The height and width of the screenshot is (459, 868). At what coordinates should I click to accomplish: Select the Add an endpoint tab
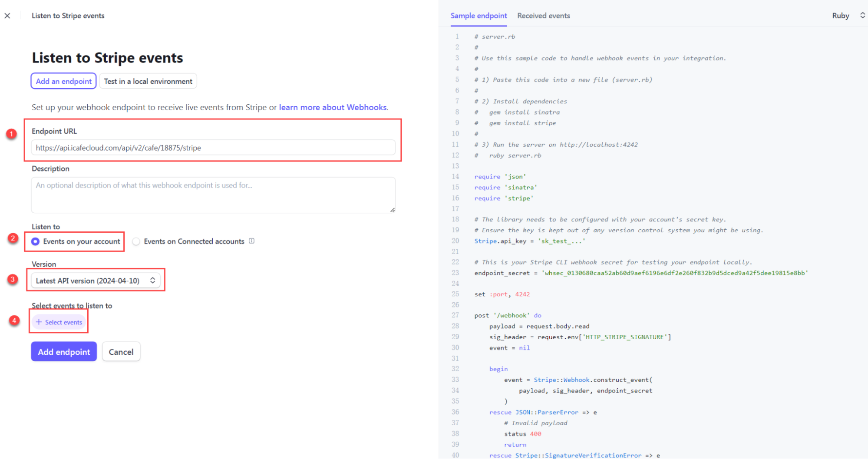[x=64, y=81]
